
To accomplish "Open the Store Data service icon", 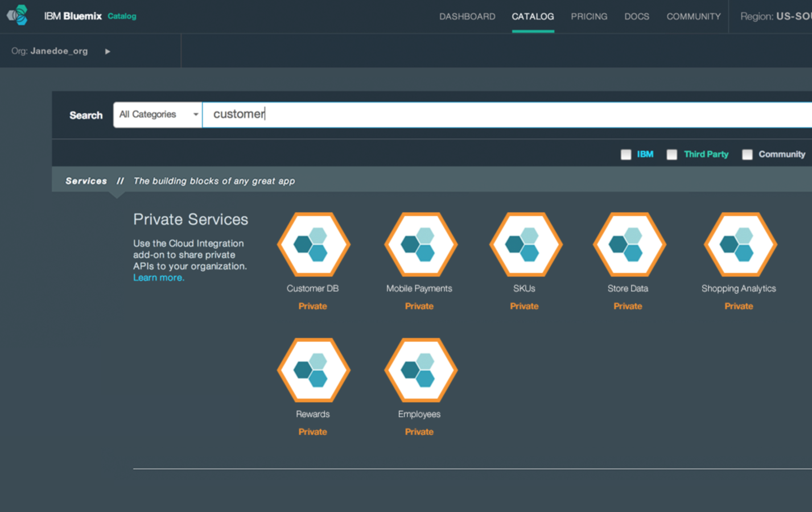I will (x=629, y=245).
